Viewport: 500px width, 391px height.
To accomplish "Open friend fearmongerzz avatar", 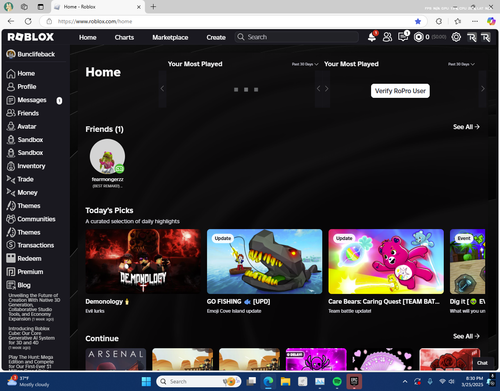I will pyautogui.click(x=107, y=157).
